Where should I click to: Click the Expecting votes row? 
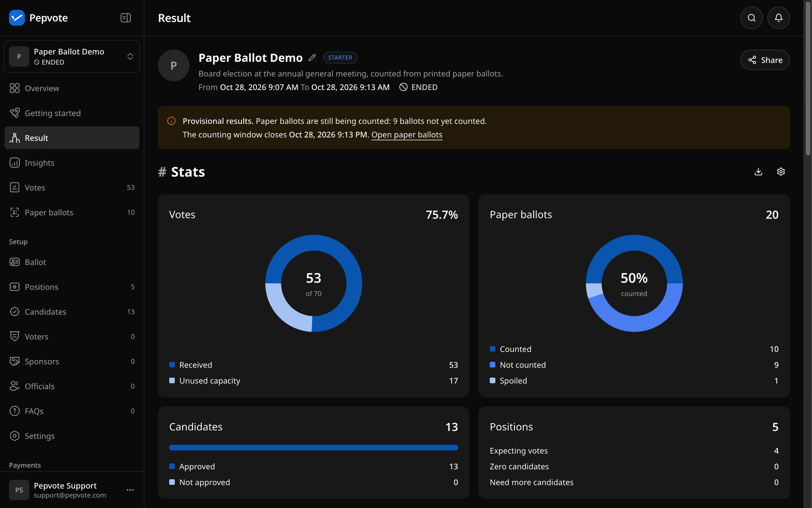[x=634, y=451]
